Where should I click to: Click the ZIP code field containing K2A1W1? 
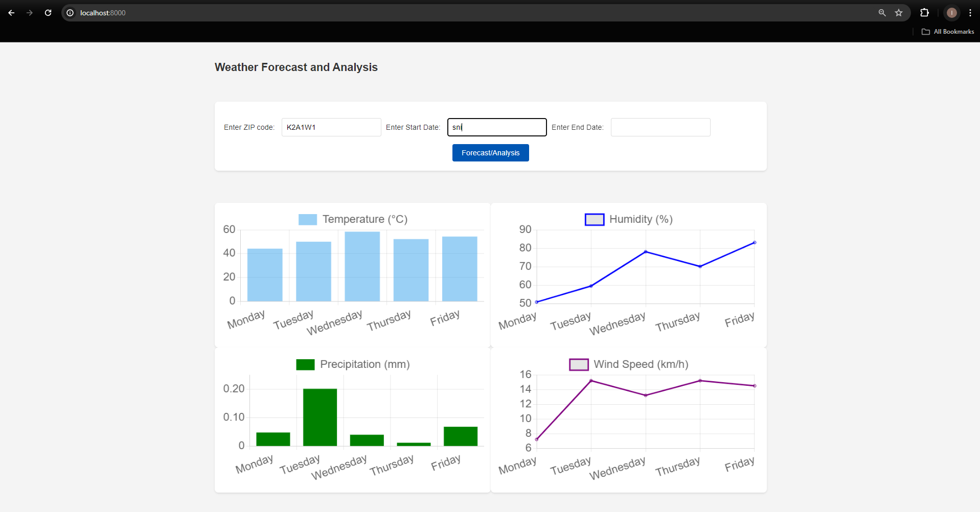point(331,127)
